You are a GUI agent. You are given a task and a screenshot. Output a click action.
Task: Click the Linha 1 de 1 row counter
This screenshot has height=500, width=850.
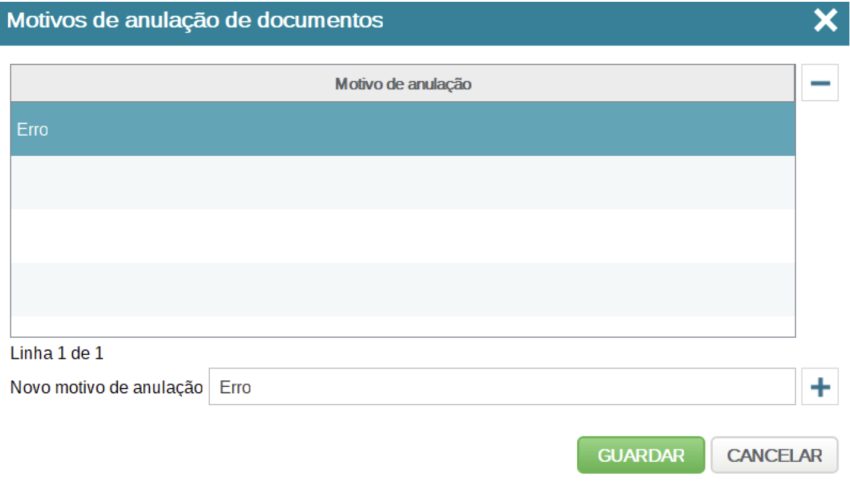click(x=57, y=353)
